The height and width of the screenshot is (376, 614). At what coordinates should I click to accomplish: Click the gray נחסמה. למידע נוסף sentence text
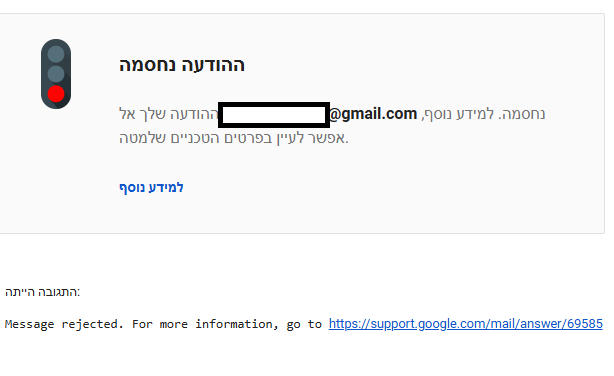(x=484, y=114)
